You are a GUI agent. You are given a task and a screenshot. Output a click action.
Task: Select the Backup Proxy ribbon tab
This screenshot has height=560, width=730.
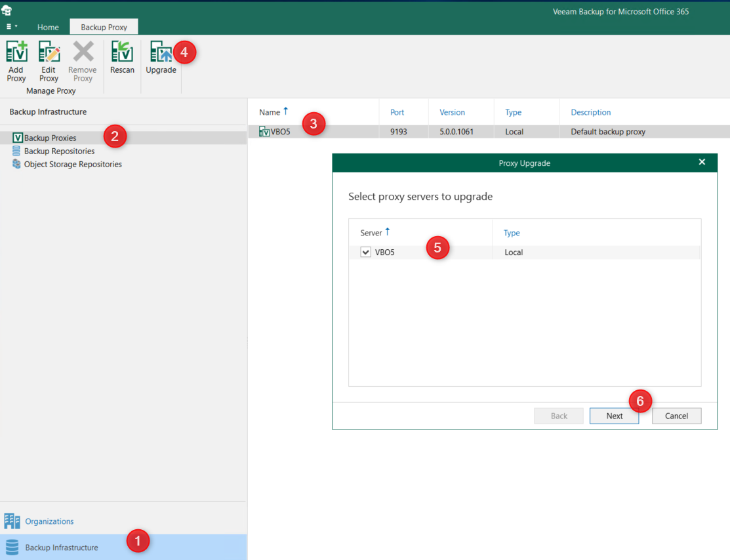coord(104,27)
